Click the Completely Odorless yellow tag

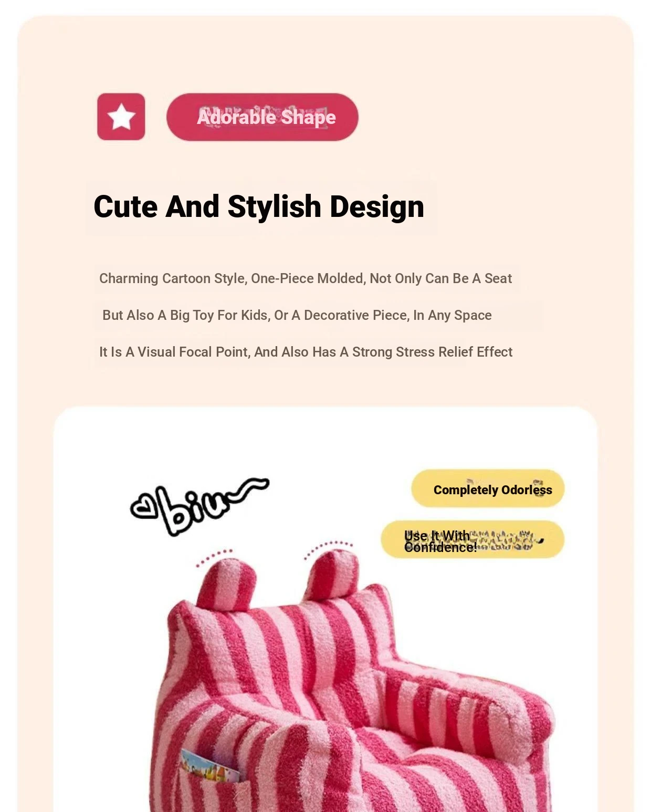tap(488, 488)
